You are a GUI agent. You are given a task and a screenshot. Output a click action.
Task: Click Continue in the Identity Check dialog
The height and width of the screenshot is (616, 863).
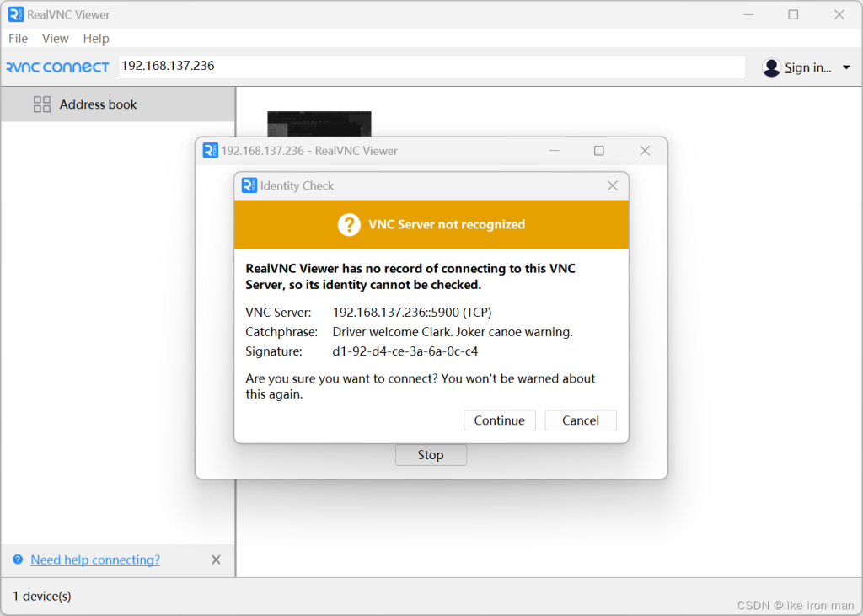point(499,420)
